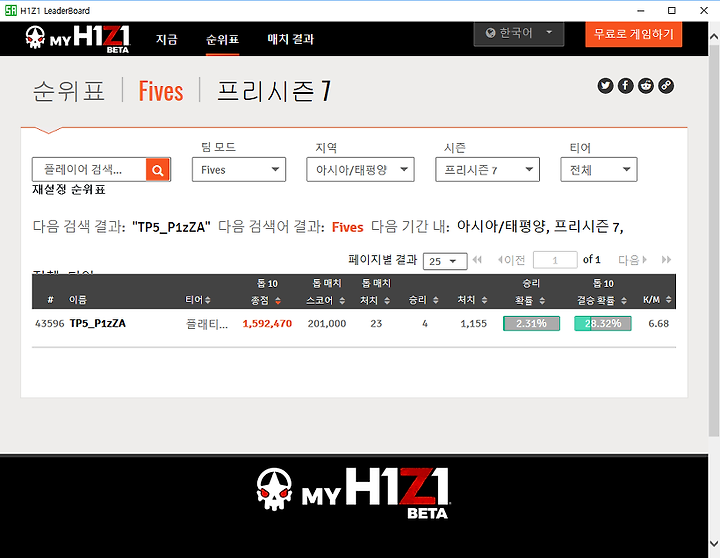Sort by 톱 10 총점 column arrows
The image size is (720, 558).
pos(278,300)
